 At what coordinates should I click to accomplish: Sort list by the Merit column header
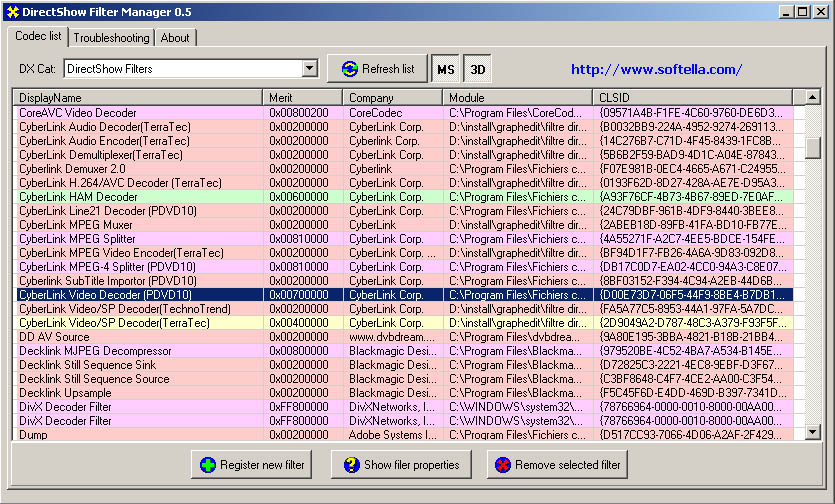coord(302,98)
